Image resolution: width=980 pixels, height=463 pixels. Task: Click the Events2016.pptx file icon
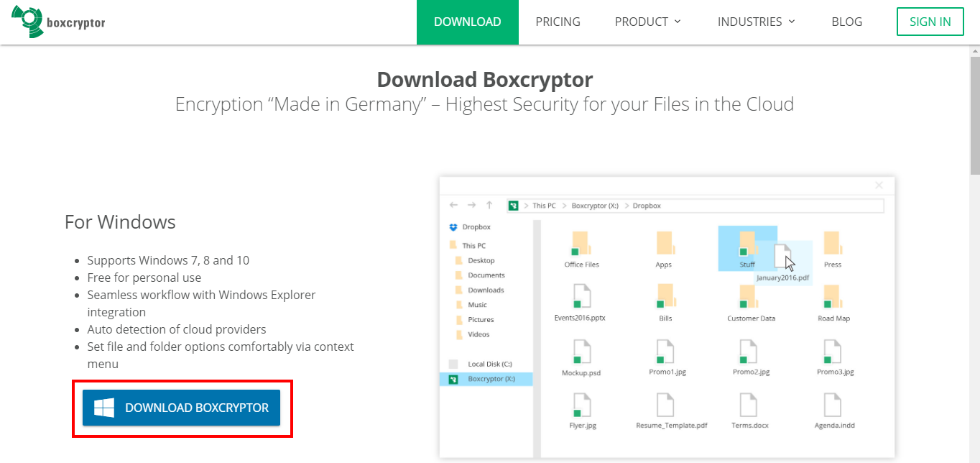click(x=581, y=297)
